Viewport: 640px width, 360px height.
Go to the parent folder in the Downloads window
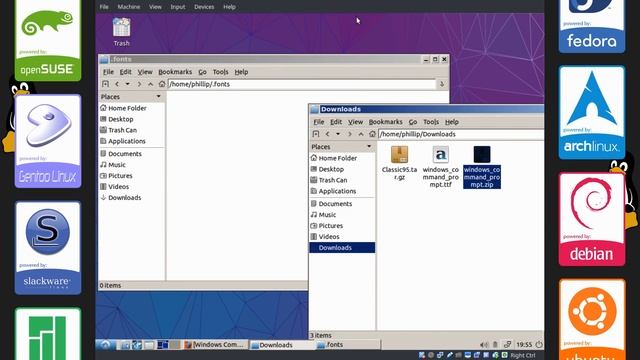[361, 134]
